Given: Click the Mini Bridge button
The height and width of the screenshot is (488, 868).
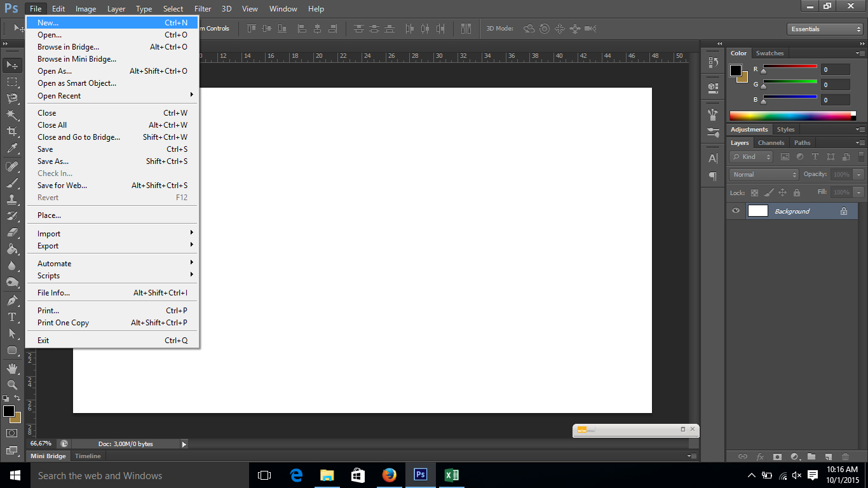Looking at the screenshot, I should click(x=48, y=456).
